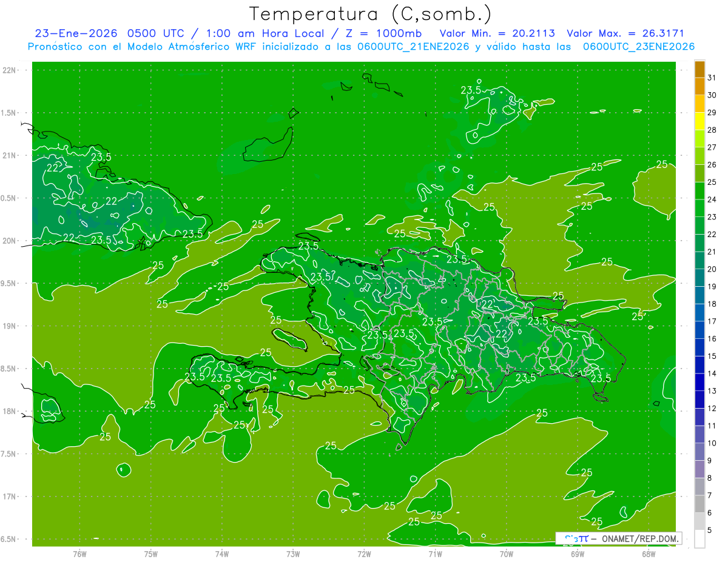Click the '11' value on the colorbar legend
Viewport: 728px width, 562px height.
pyautogui.click(x=712, y=426)
